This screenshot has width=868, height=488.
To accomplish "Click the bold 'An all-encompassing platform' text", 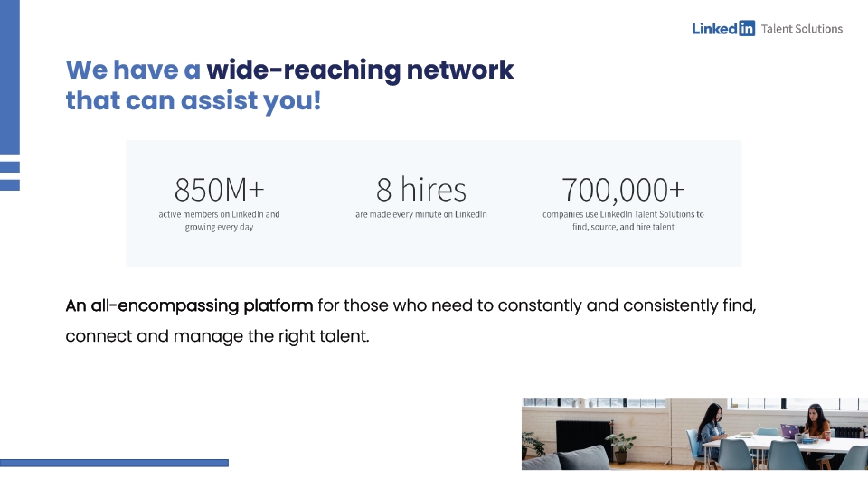I will click(x=189, y=305).
